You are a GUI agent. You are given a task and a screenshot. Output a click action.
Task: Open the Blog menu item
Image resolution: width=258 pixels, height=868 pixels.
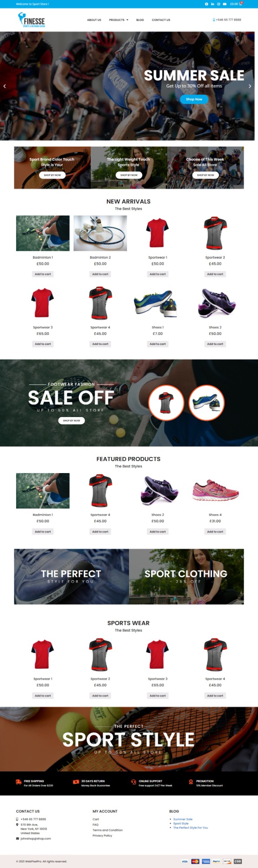tap(140, 20)
